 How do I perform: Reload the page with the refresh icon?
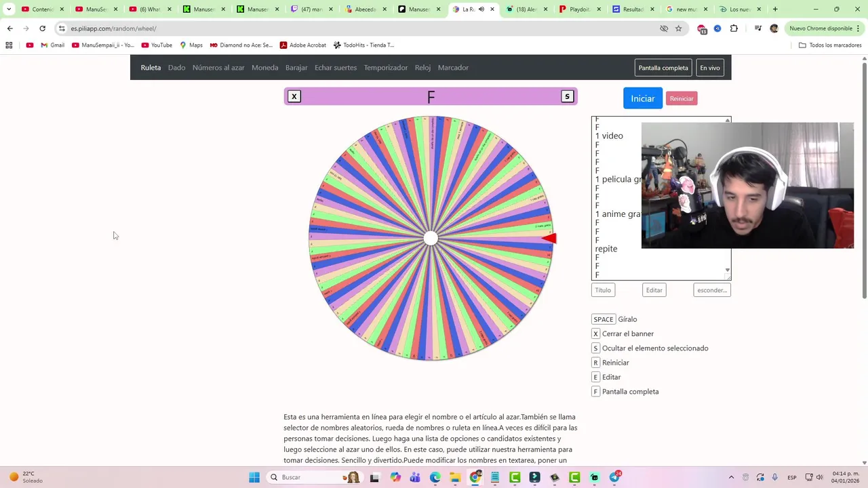(42, 28)
